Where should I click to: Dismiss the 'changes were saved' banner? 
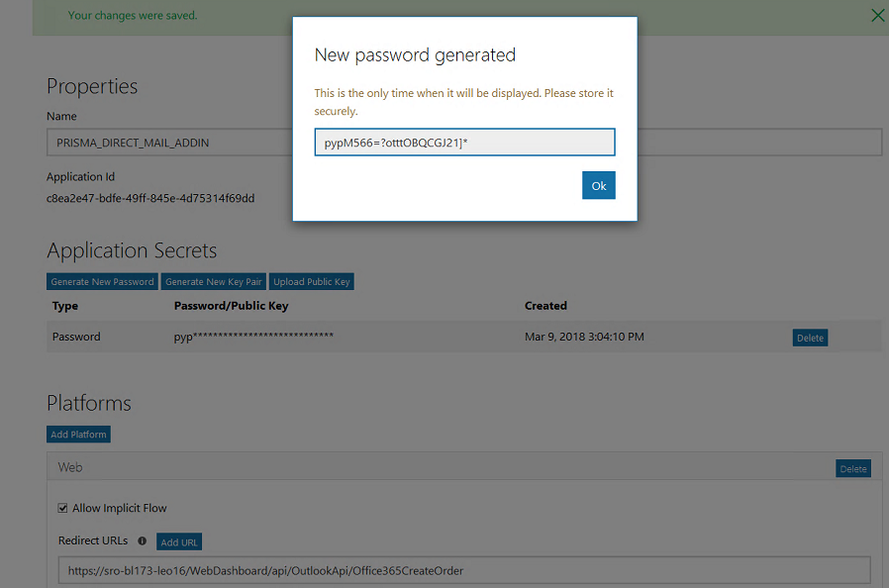point(876,15)
